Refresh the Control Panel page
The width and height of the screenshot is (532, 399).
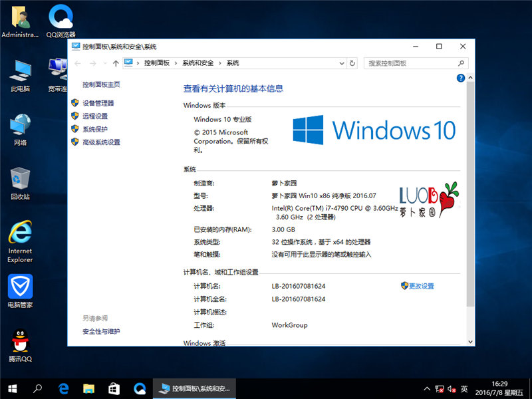(x=352, y=63)
